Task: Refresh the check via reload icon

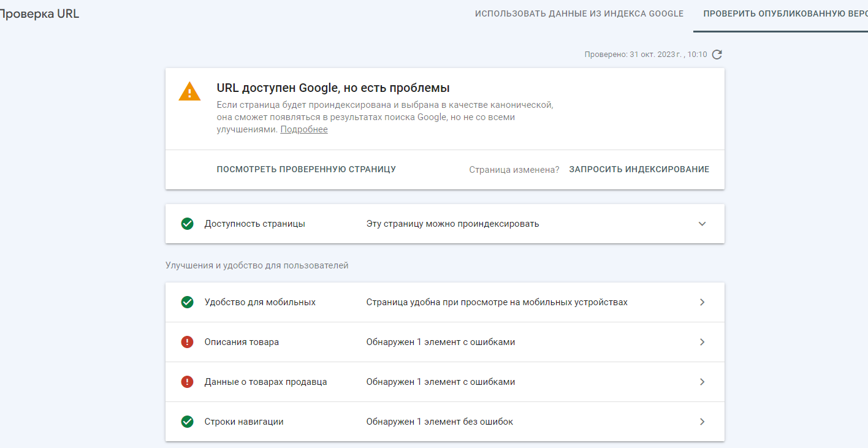Action: (x=717, y=55)
